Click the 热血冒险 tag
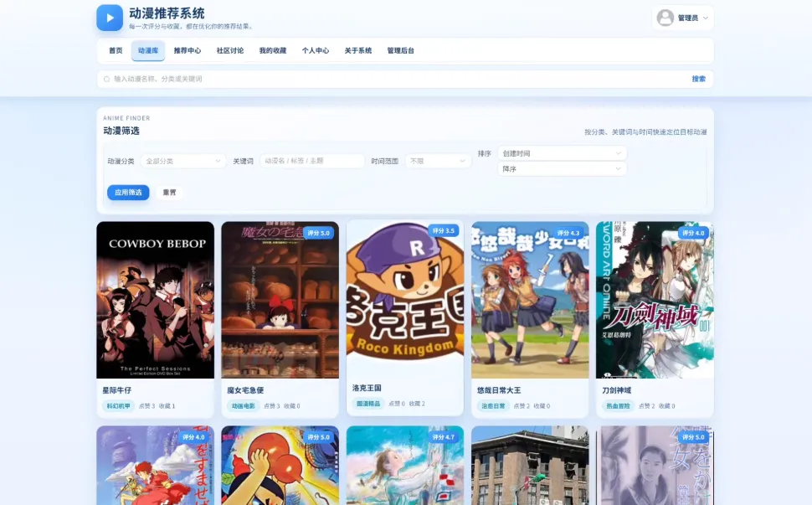 618,406
